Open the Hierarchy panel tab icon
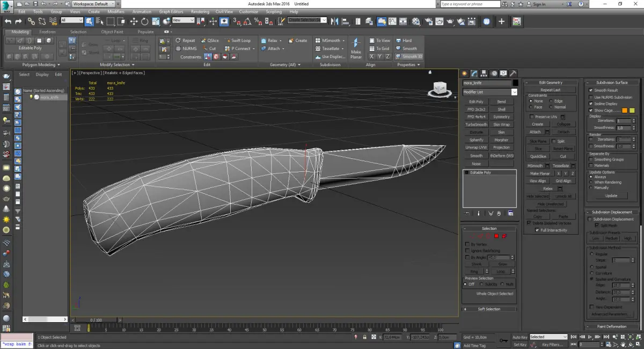The width and height of the screenshot is (644, 349). tap(484, 74)
